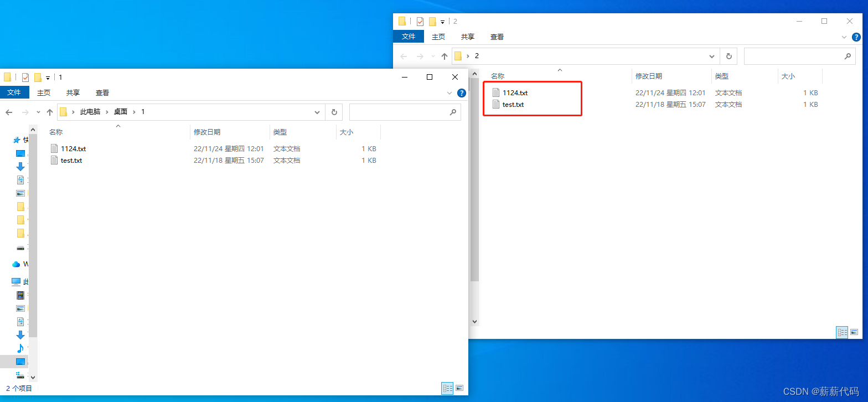Open Quick Access Toolbar dropdown in window 2
The height and width of the screenshot is (402, 868).
pyautogui.click(x=443, y=22)
